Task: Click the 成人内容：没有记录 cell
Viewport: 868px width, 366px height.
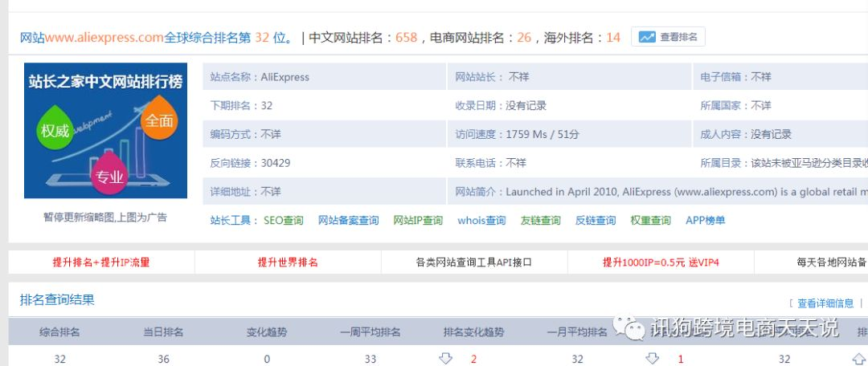Action: click(x=780, y=134)
